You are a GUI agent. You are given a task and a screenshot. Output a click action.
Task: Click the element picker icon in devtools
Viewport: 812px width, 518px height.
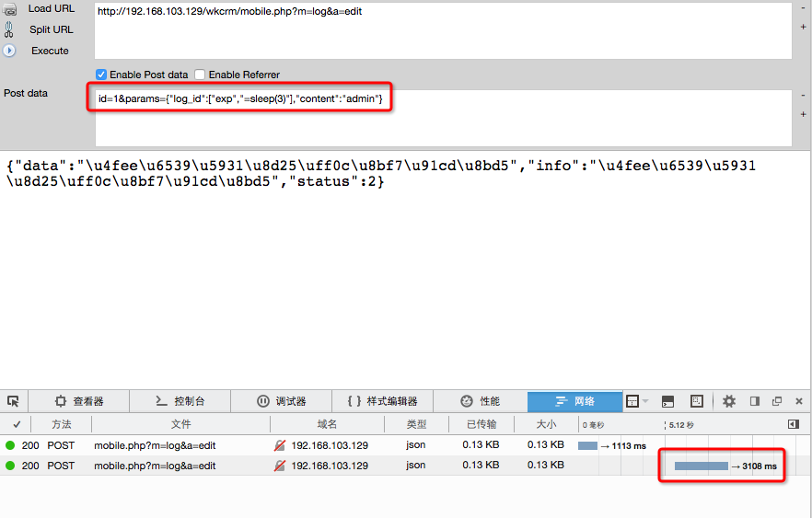13,401
